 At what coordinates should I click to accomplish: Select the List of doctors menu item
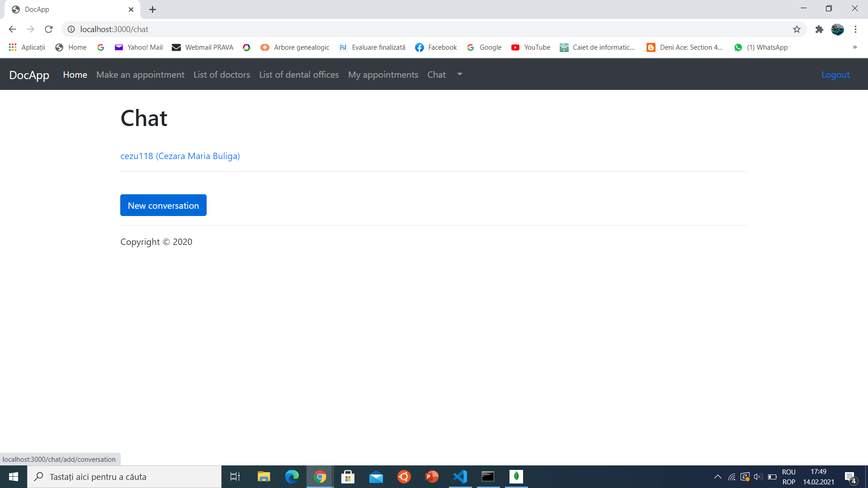pyautogui.click(x=221, y=75)
